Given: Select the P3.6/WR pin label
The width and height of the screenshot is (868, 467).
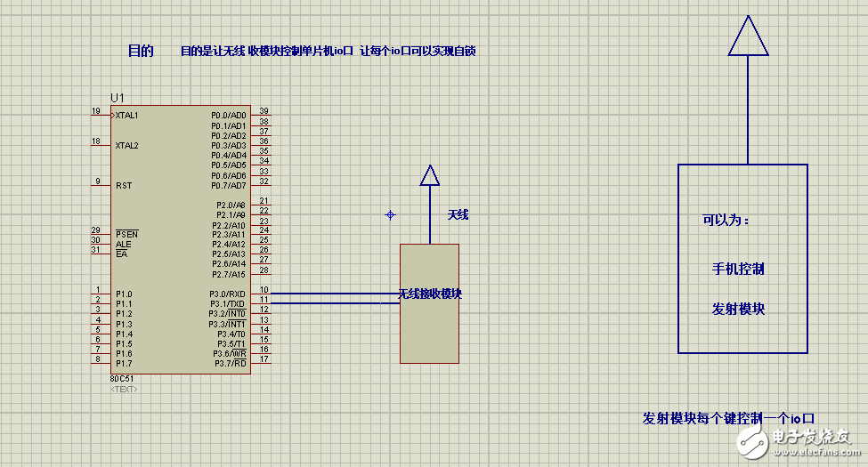Looking at the screenshot, I should tap(230, 353).
